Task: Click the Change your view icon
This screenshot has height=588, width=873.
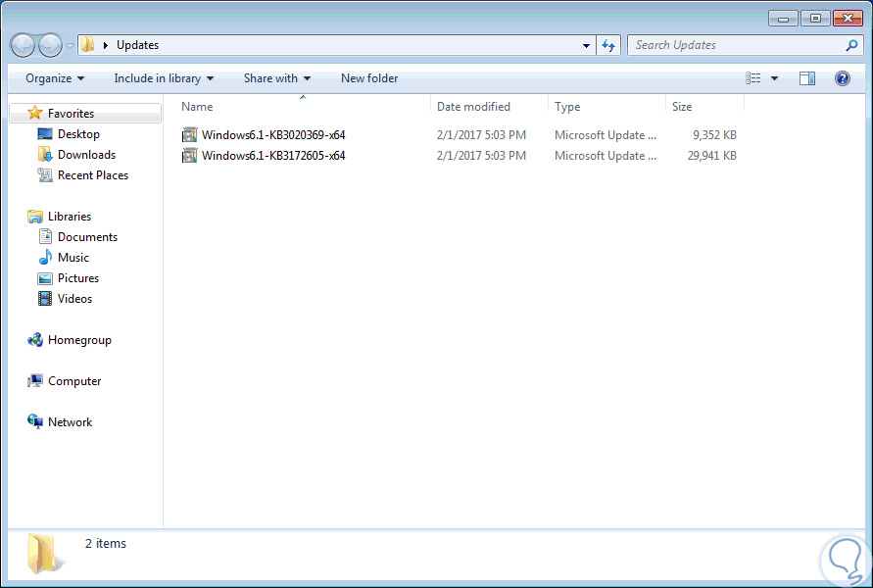Action: pyautogui.click(x=753, y=78)
